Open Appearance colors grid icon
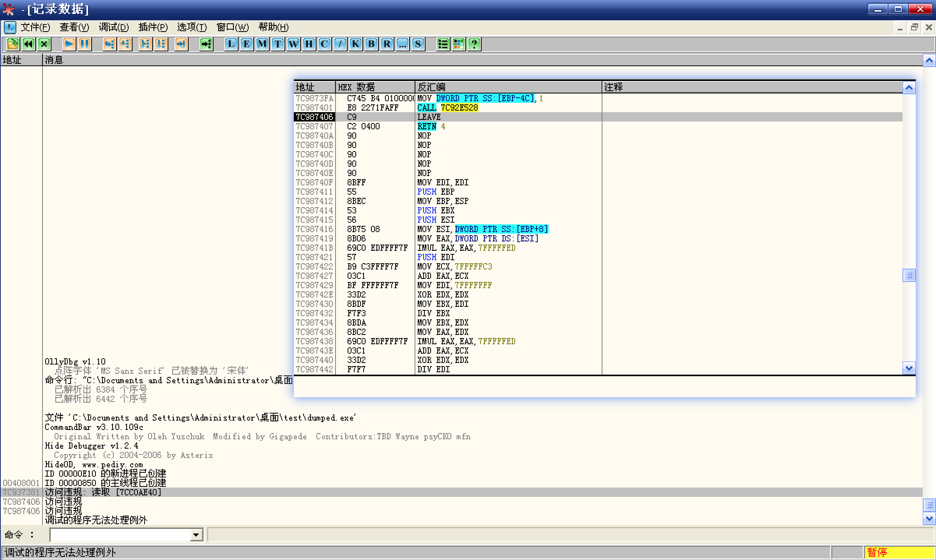This screenshot has width=936, height=560. tap(459, 44)
